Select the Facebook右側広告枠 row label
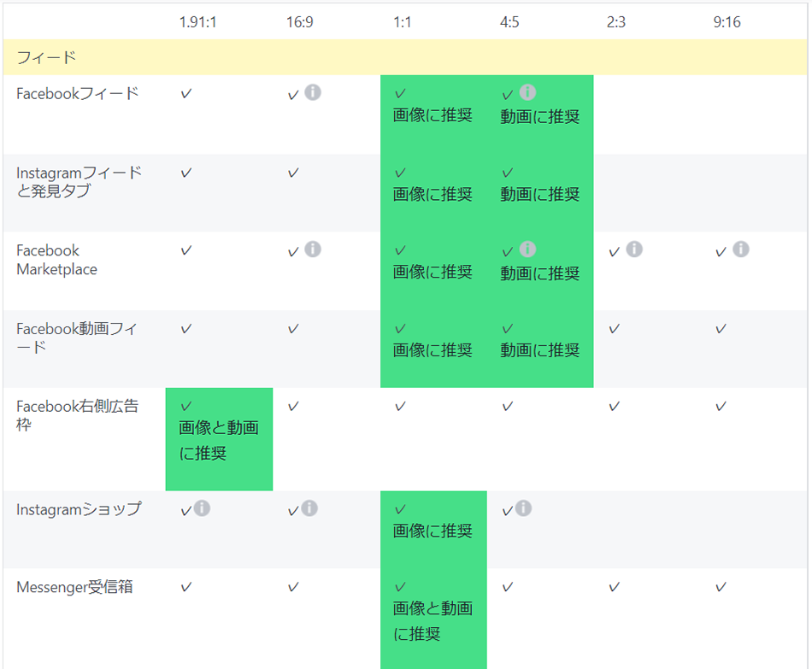 tap(78, 415)
